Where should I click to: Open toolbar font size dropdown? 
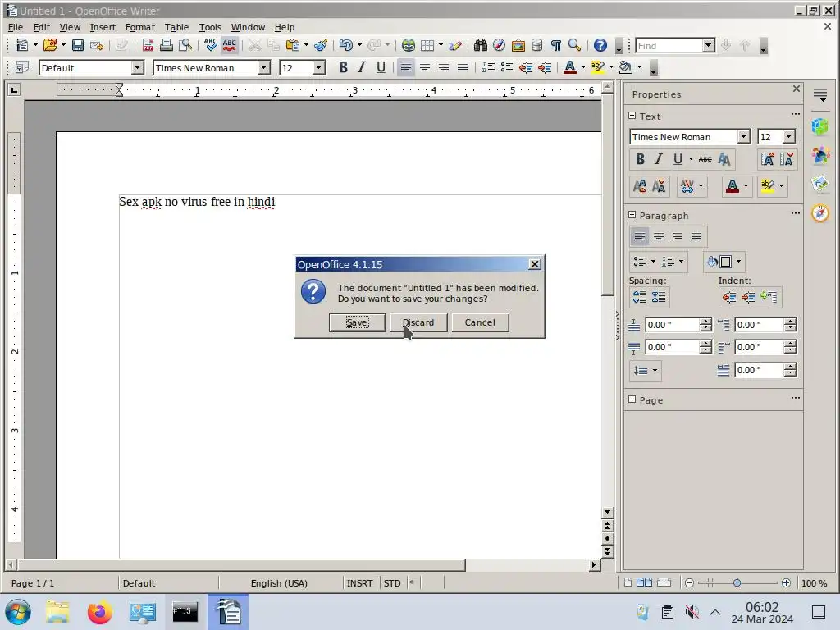pyautogui.click(x=319, y=68)
